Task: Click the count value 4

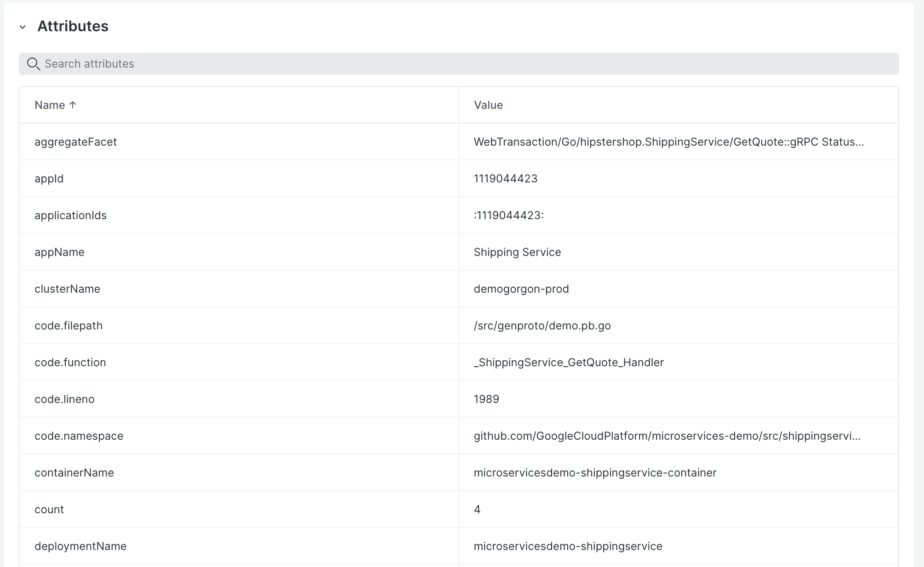Action: (477, 509)
